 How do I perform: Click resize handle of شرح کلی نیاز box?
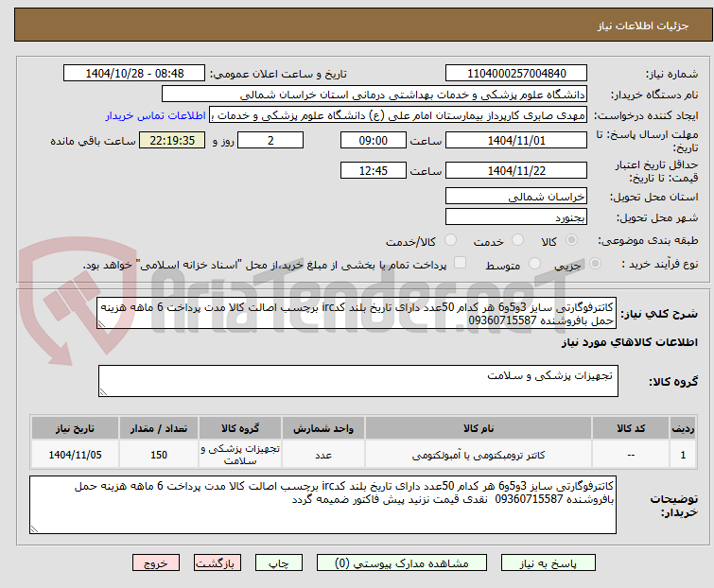(x=101, y=324)
